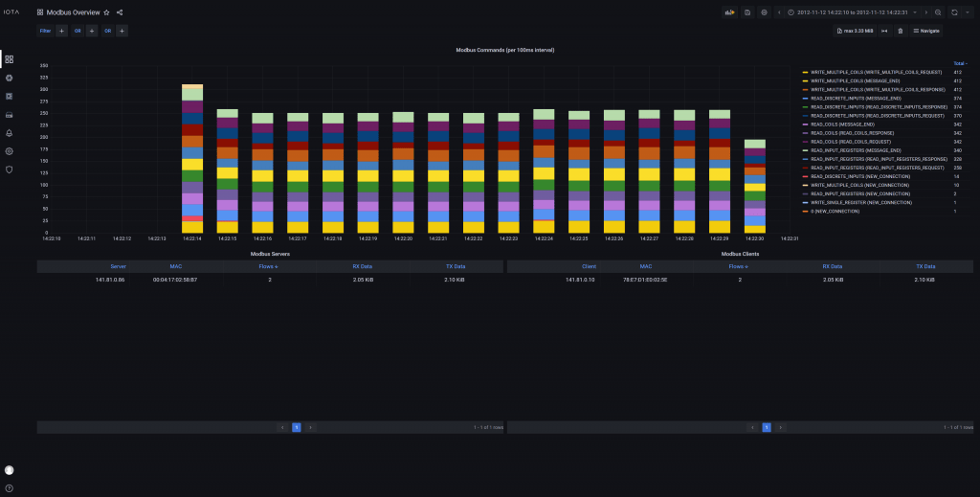
Task: Click the Add panel icon
Action: pos(729,12)
